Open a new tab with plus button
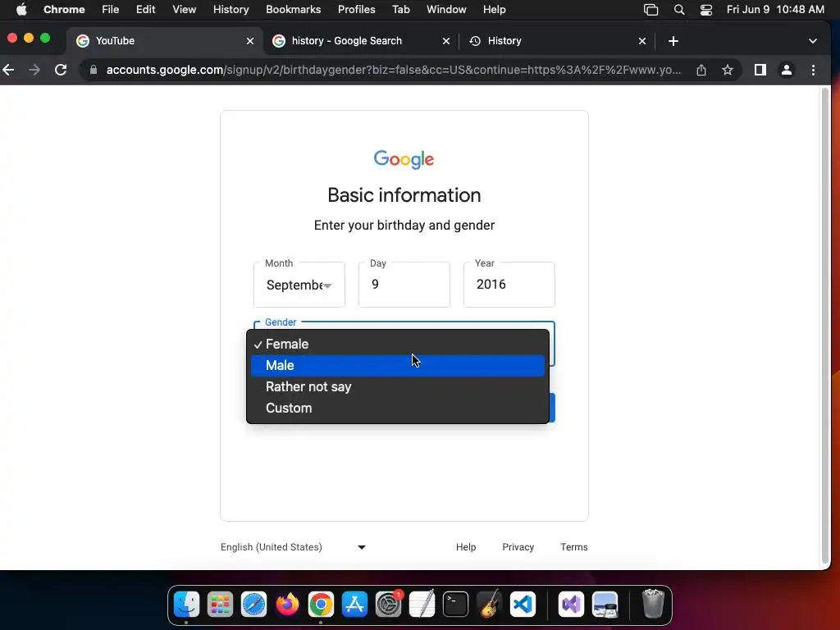The image size is (840, 630). point(673,41)
